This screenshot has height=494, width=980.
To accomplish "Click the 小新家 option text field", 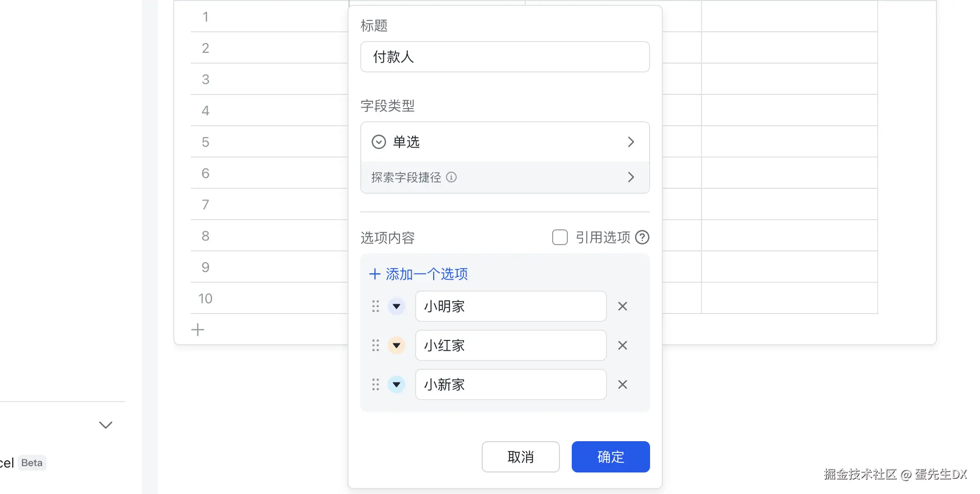I will point(511,384).
